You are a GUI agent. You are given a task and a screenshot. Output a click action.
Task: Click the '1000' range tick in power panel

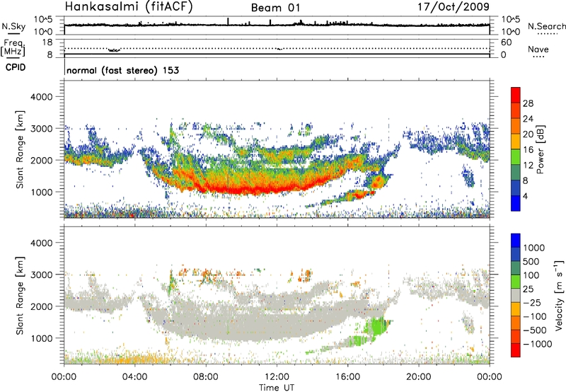pos(41,192)
